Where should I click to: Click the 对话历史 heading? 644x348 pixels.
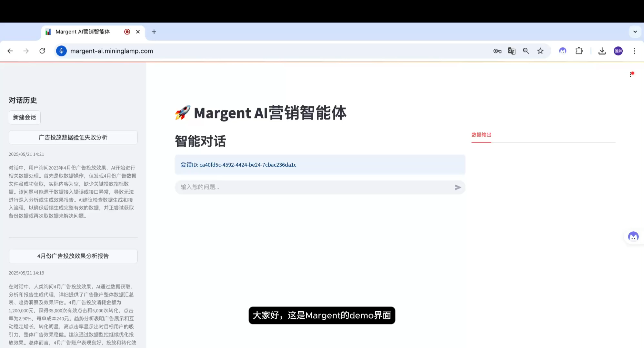23,101
